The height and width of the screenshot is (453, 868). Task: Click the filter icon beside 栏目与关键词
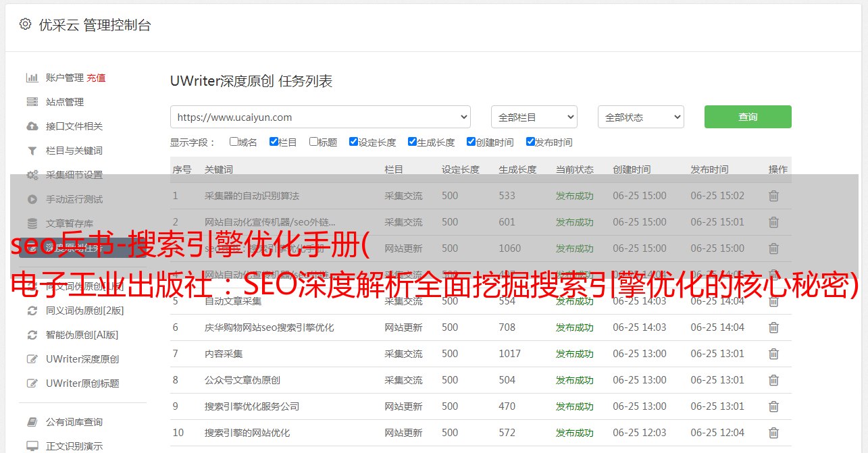[32, 151]
